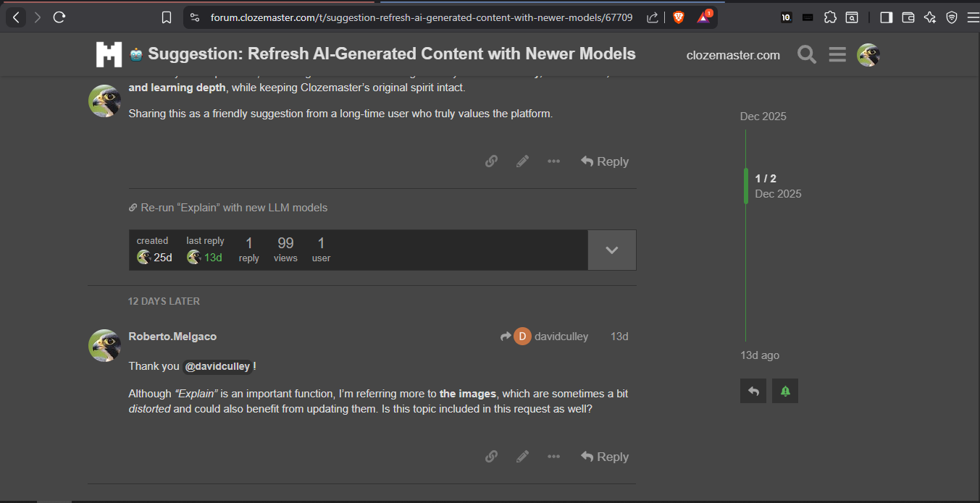Click the green timeline scroller handle
Image resolution: width=980 pixels, height=503 pixels.
coord(746,186)
